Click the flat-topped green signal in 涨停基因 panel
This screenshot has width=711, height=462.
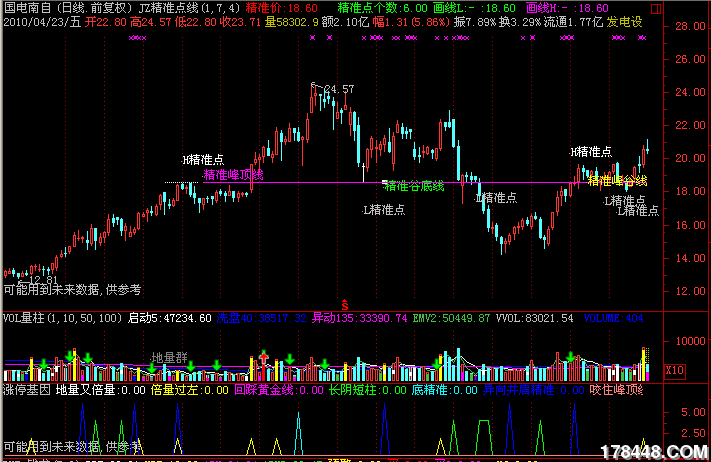coord(484,437)
